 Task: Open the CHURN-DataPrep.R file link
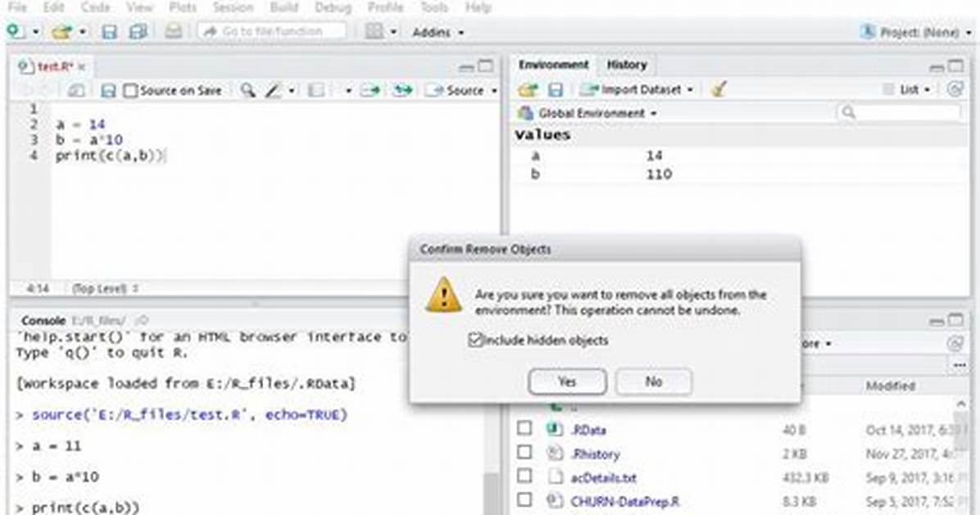tap(625, 502)
